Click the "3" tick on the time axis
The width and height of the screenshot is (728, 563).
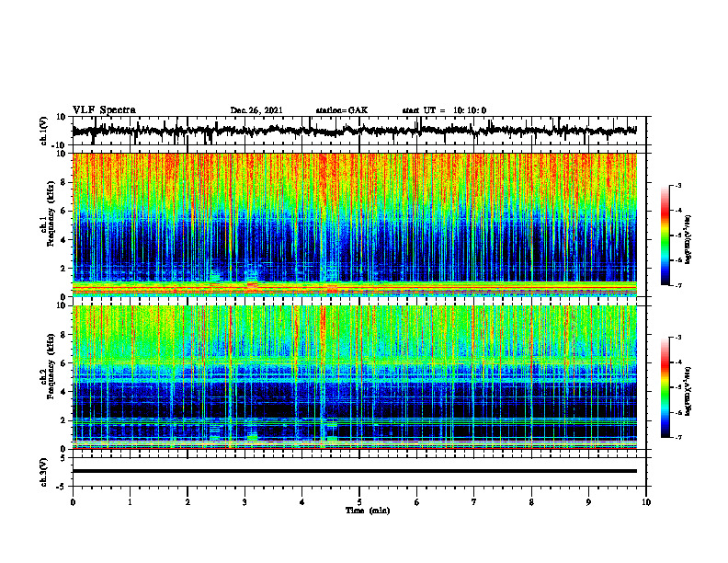[x=245, y=502]
